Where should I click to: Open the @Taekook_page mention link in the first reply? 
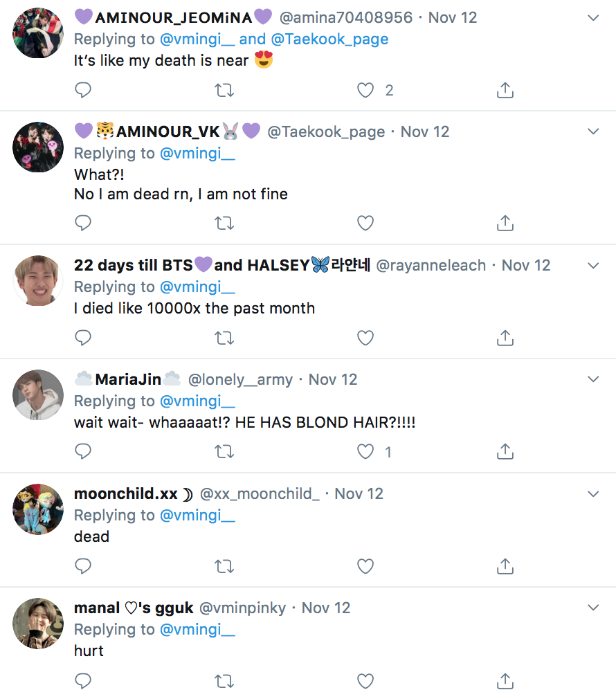coord(329,39)
